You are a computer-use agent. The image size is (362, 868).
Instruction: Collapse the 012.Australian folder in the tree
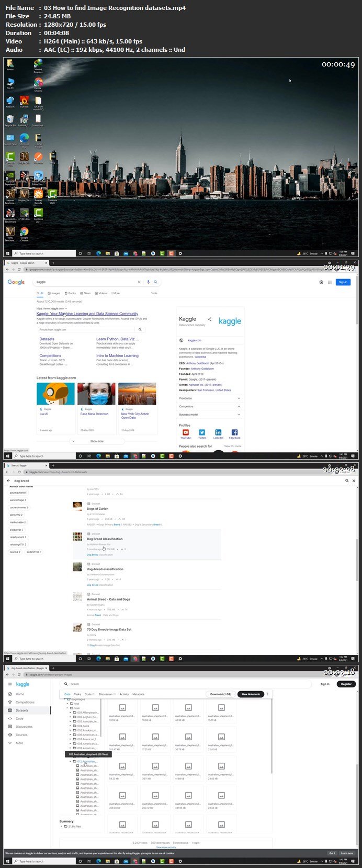pyautogui.click(x=71, y=761)
